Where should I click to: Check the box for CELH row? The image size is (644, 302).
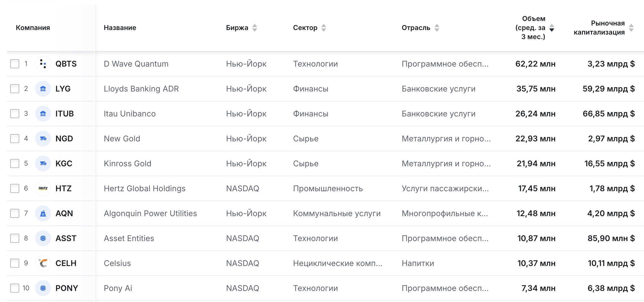click(x=15, y=263)
